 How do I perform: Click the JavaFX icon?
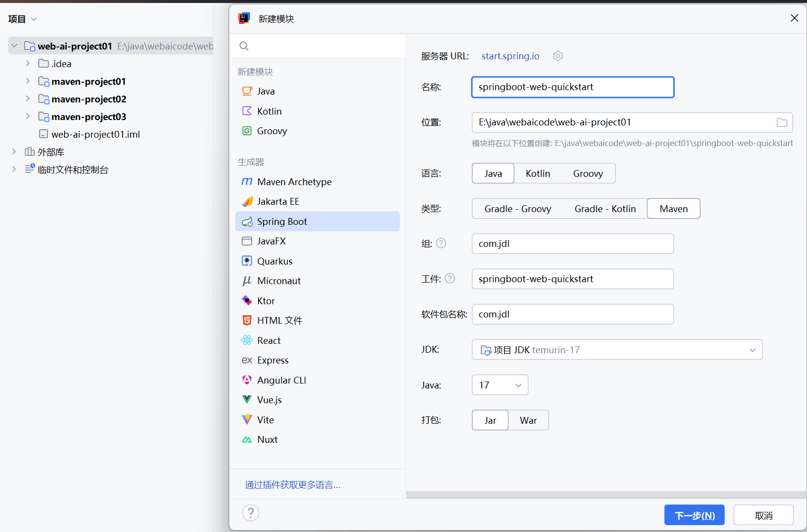pos(247,241)
